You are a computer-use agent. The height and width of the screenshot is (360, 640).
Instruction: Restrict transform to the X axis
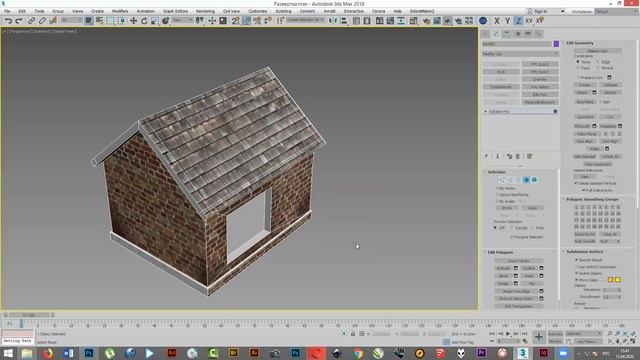click(x=497, y=20)
